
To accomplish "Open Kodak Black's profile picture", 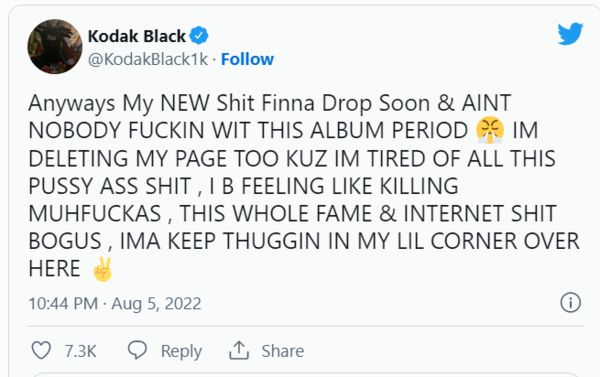I will pos(55,47).
